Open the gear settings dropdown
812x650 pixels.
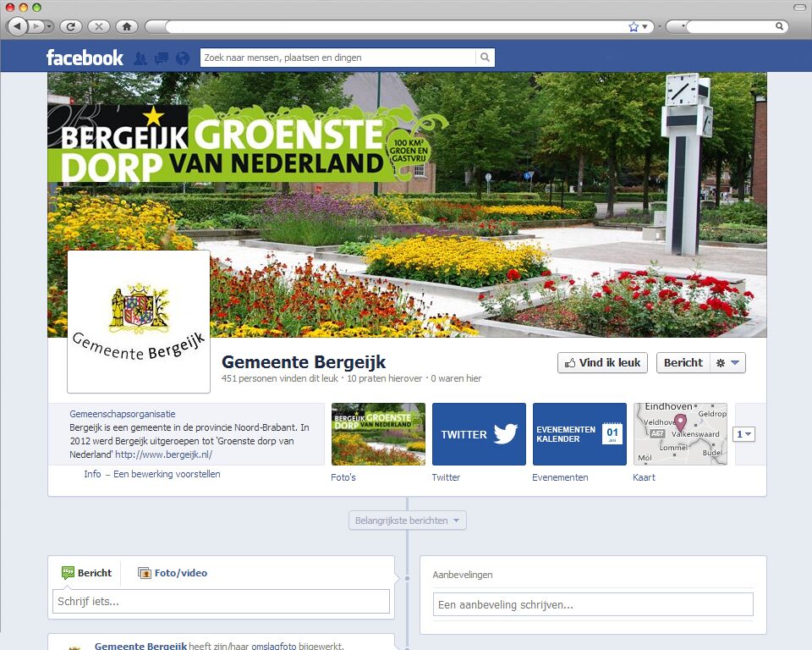pos(727,363)
